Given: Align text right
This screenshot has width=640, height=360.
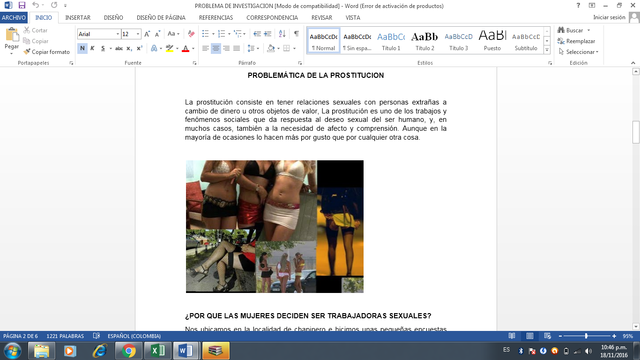Looking at the screenshot, I should point(226,48).
